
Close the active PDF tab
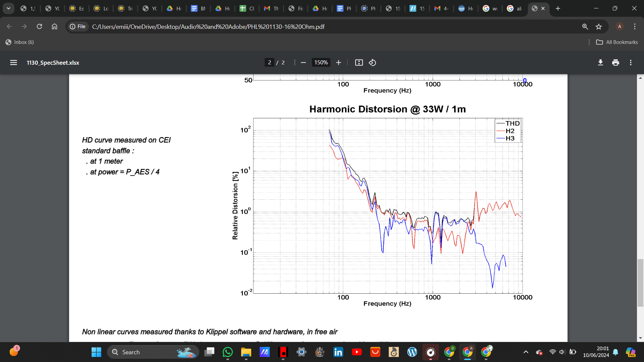[x=543, y=8]
